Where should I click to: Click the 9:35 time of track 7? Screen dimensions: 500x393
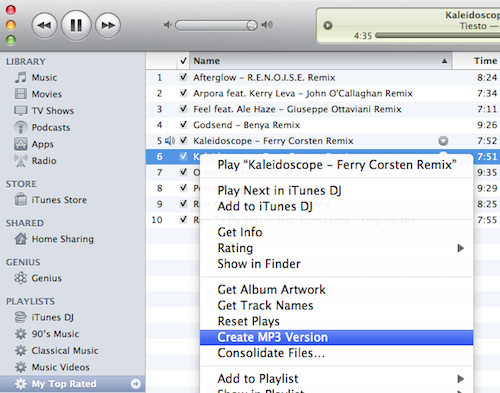487,172
